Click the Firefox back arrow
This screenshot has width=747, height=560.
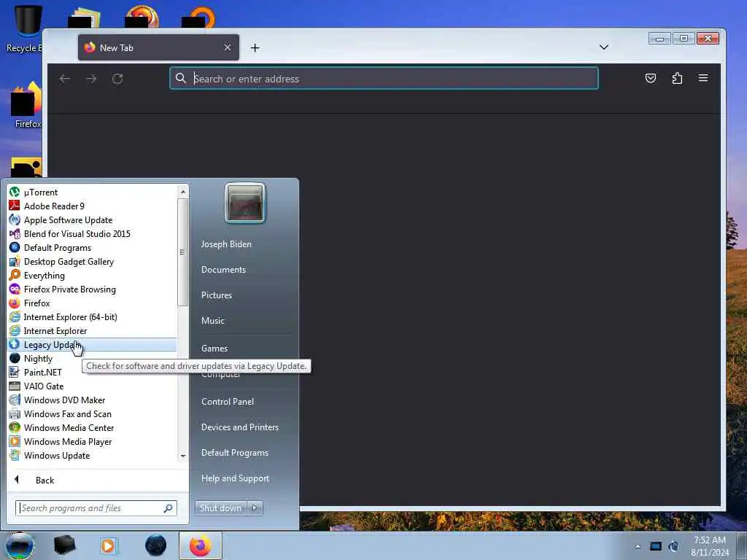[65, 79]
